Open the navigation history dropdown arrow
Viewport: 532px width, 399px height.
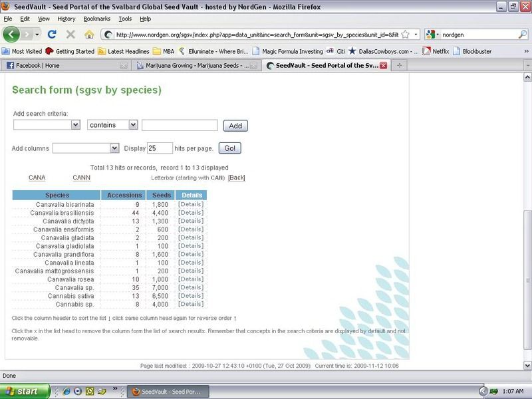coord(37,35)
